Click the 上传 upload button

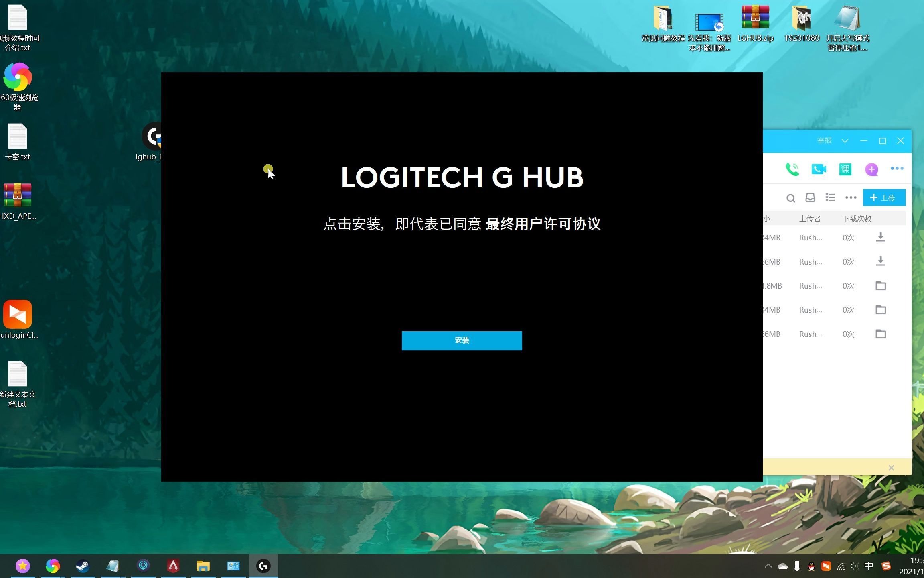coord(884,197)
